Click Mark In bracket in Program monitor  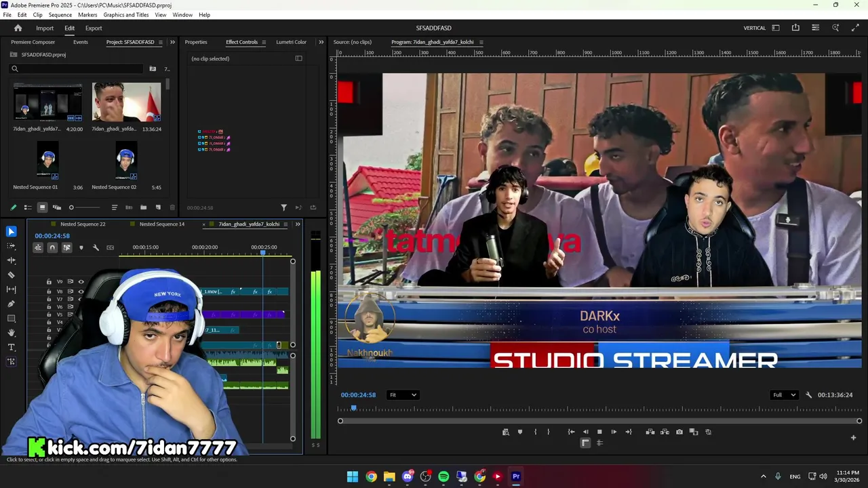(x=535, y=432)
